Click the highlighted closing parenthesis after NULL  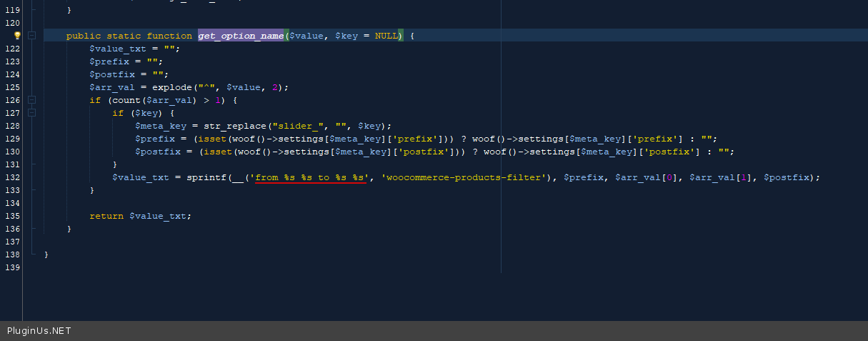[x=401, y=36]
